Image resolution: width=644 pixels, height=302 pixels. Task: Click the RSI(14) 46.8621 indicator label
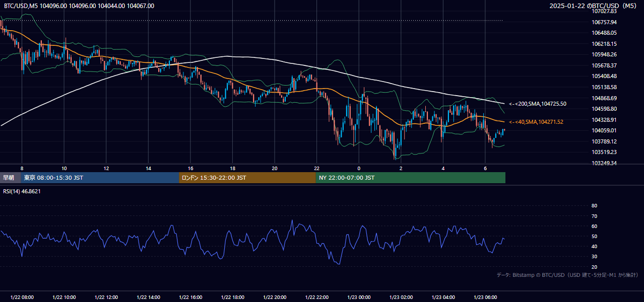(23, 191)
